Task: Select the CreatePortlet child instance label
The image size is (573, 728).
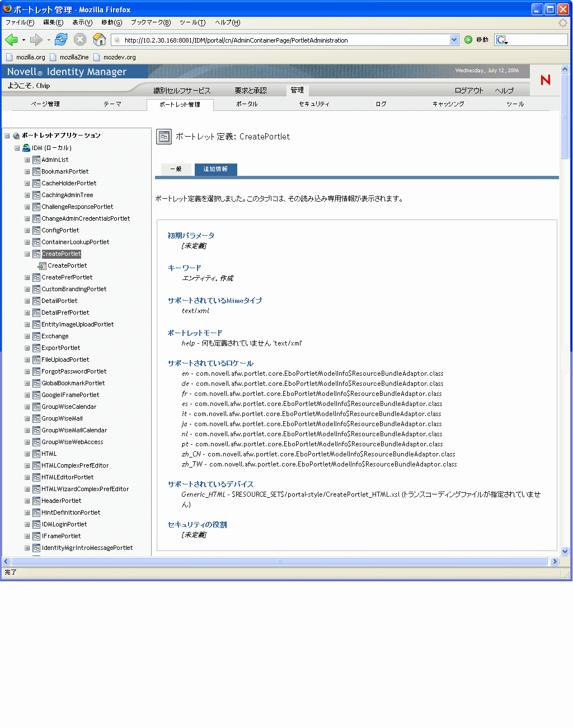Action: [x=67, y=266]
